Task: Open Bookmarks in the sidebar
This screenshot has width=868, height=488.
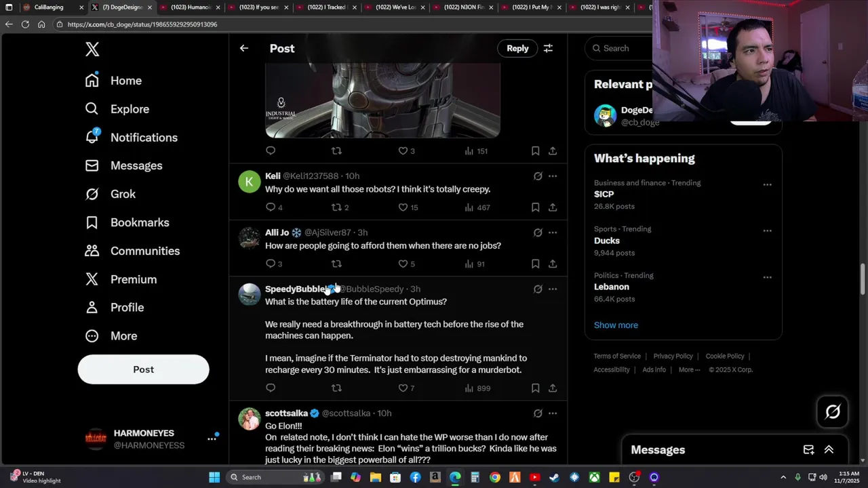Action: pyautogui.click(x=127, y=222)
